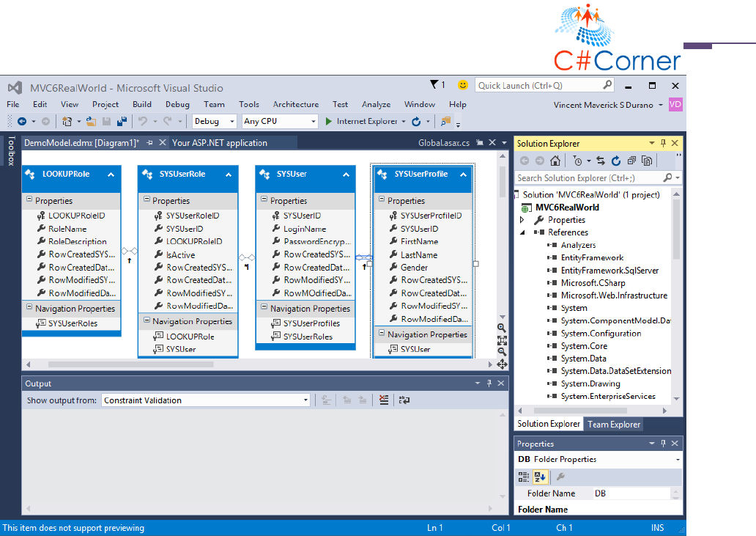Click Show All Files icon in Solution Explorer
This screenshot has height=536, width=756.
click(x=647, y=161)
